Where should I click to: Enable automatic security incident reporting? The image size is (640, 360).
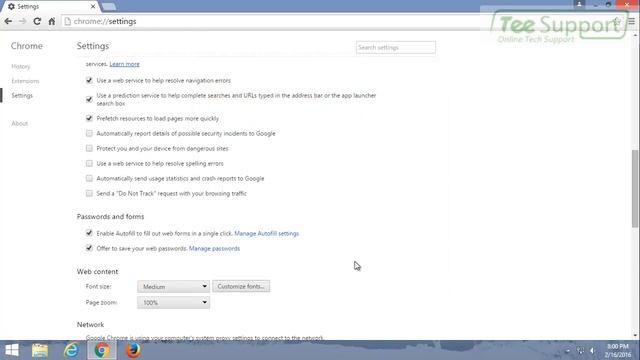pos(89,133)
